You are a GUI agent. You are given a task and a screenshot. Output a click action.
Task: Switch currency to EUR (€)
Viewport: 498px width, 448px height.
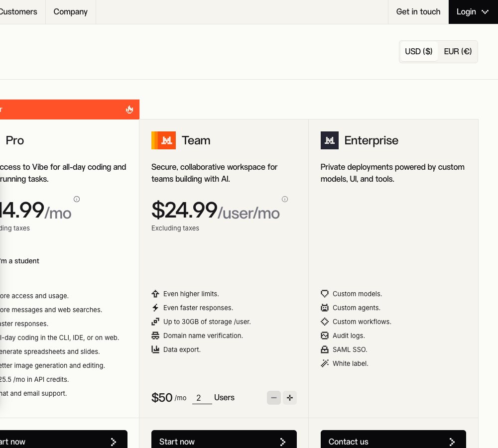(x=458, y=51)
